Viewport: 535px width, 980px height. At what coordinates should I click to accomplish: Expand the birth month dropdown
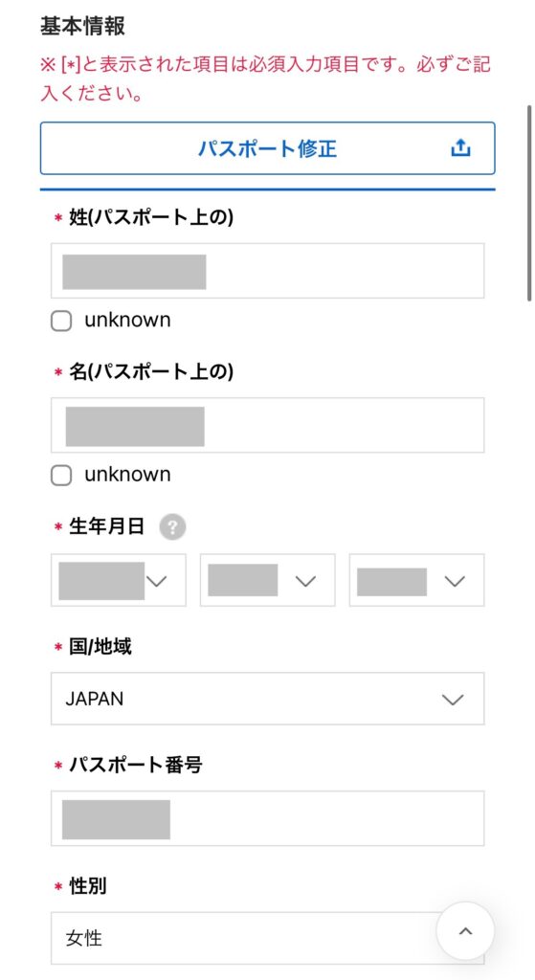pos(268,580)
